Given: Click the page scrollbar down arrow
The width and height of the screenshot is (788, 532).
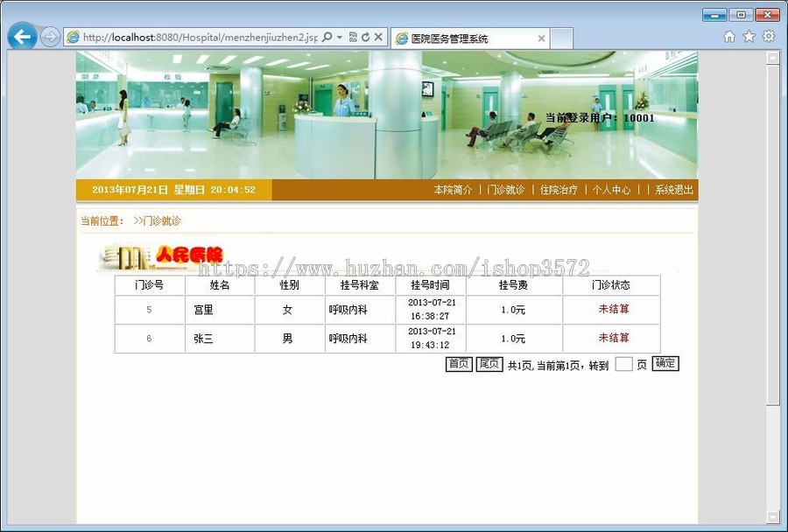Looking at the screenshot, I should (x=773, y=516).
